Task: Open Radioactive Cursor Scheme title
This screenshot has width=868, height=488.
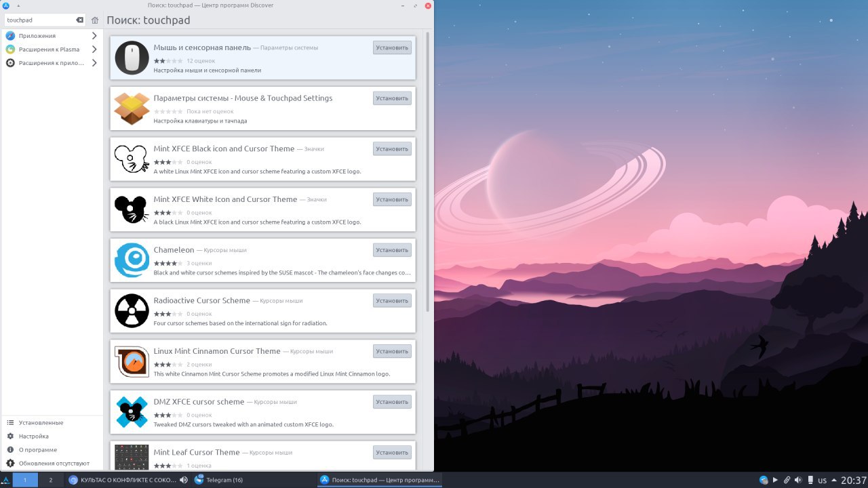Action: pyautogui.click(x=202, y=300)
